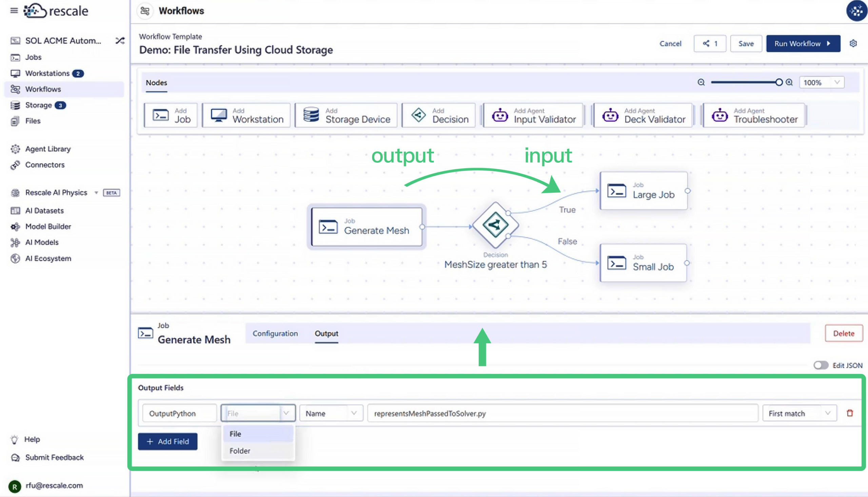Viewport: 868px width, 497px height.
Task: Toggle the Edit JSON switch
Action: point(821,365)
